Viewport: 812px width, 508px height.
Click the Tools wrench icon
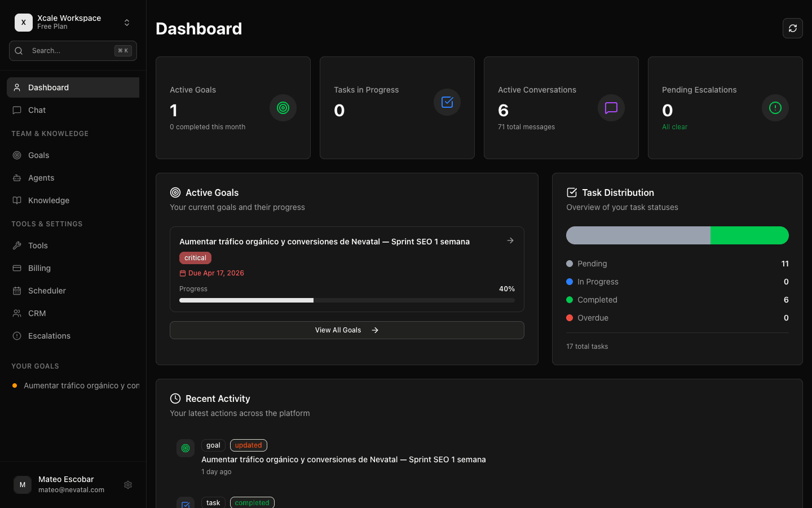click(x=17, y=246)
